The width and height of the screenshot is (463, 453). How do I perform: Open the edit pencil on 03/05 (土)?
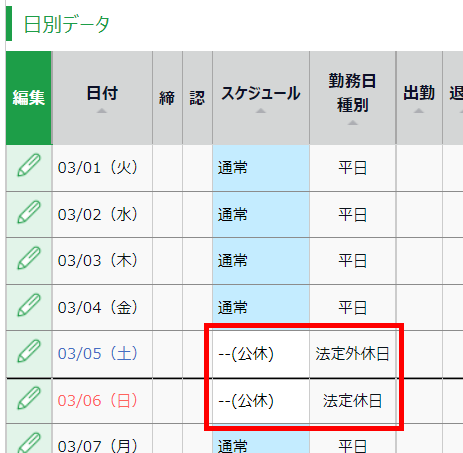(29, 351)
